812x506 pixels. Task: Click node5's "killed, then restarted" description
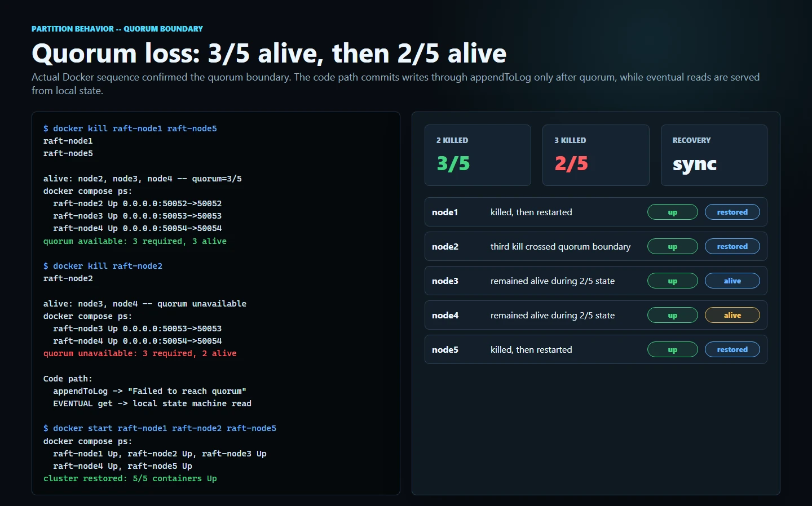click(x=531, y=350)
